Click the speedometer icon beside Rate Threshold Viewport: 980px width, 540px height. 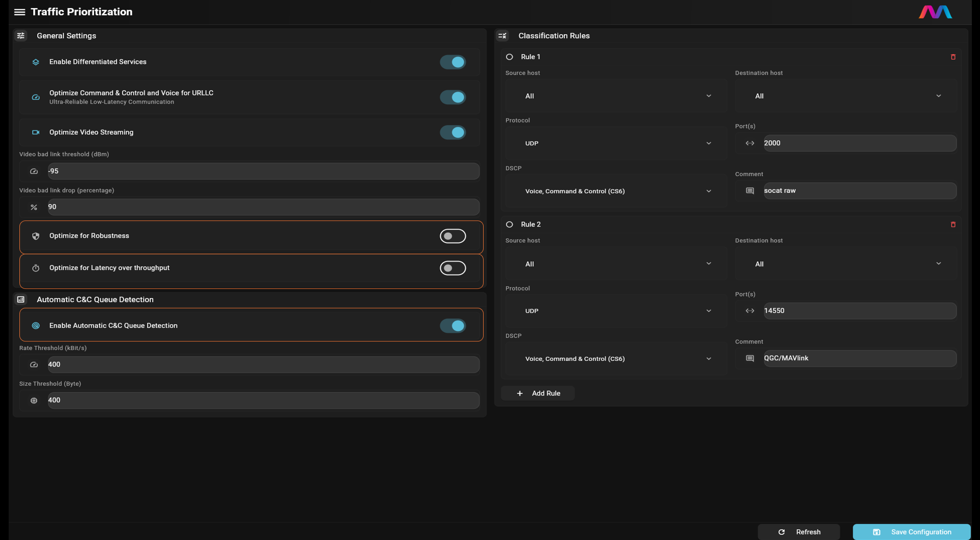click(34, 364)
